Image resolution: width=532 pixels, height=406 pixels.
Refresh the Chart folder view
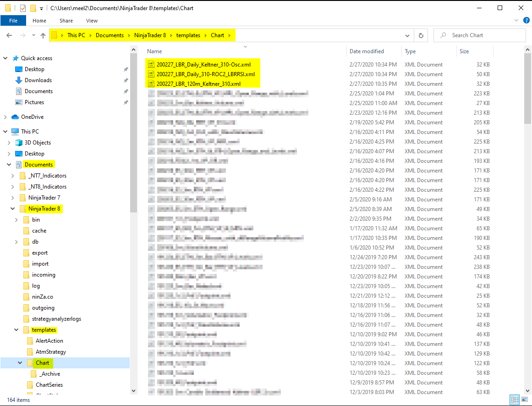(421, 35)
